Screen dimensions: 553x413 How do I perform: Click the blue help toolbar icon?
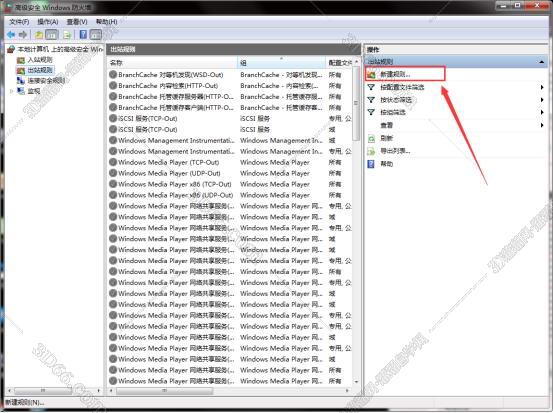[x=83, y=35]
